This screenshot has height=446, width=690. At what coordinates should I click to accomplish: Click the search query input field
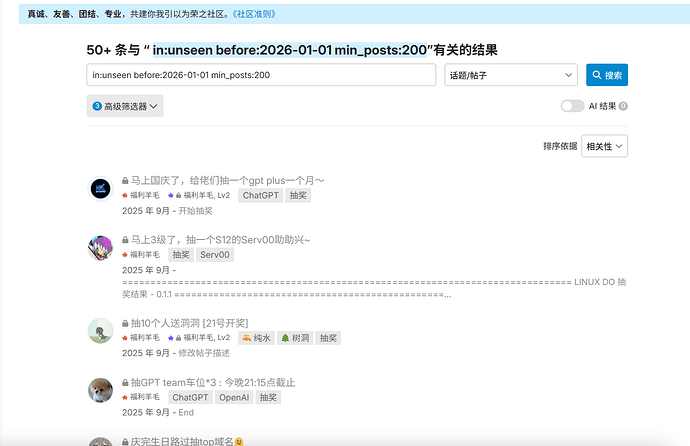pos(261,75)
